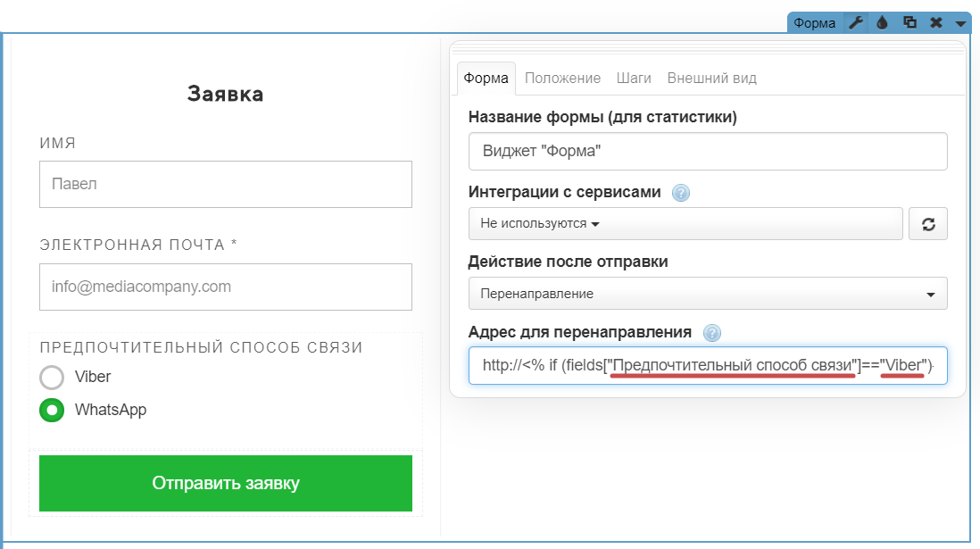Expand the widget toolbar arrow menu
The image size is (980, 549).
click(x=960, y=24)
